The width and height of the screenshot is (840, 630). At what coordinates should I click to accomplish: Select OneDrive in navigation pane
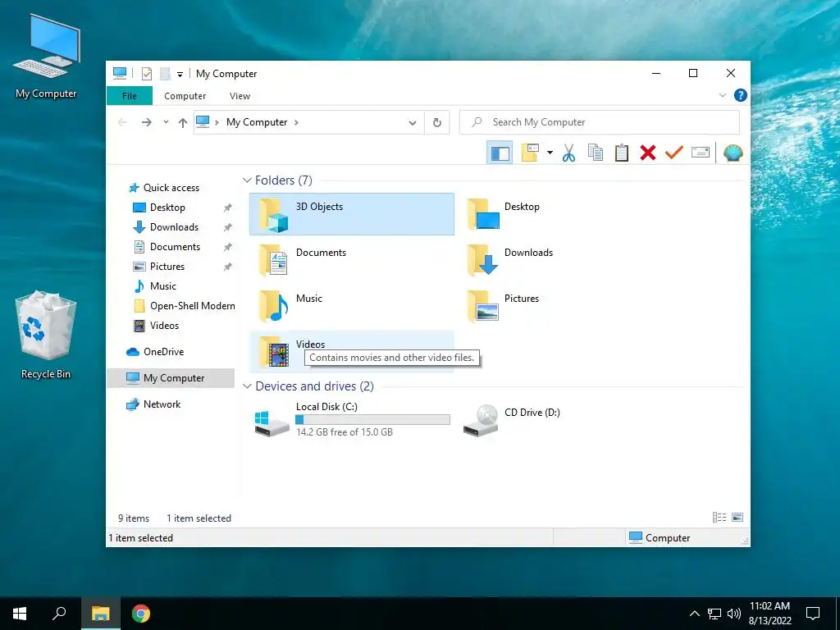click(163, 351)
